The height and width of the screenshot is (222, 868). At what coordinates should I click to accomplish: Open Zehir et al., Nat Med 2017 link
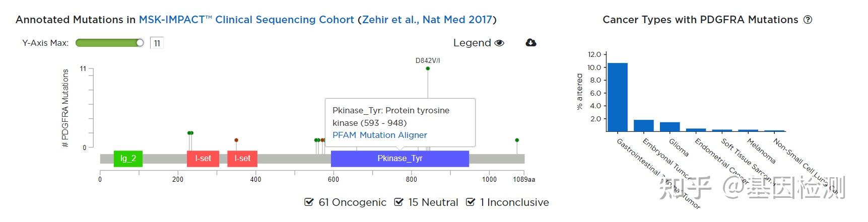click(427, 20)
